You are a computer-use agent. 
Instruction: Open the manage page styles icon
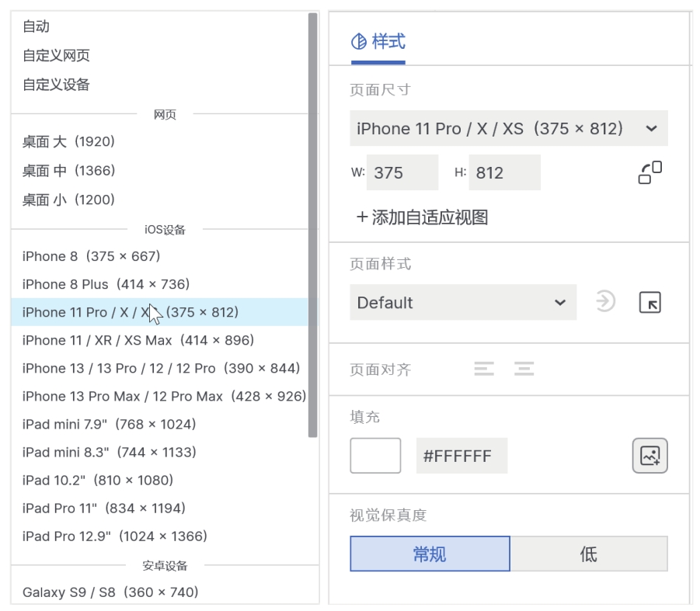coord(650,302)
